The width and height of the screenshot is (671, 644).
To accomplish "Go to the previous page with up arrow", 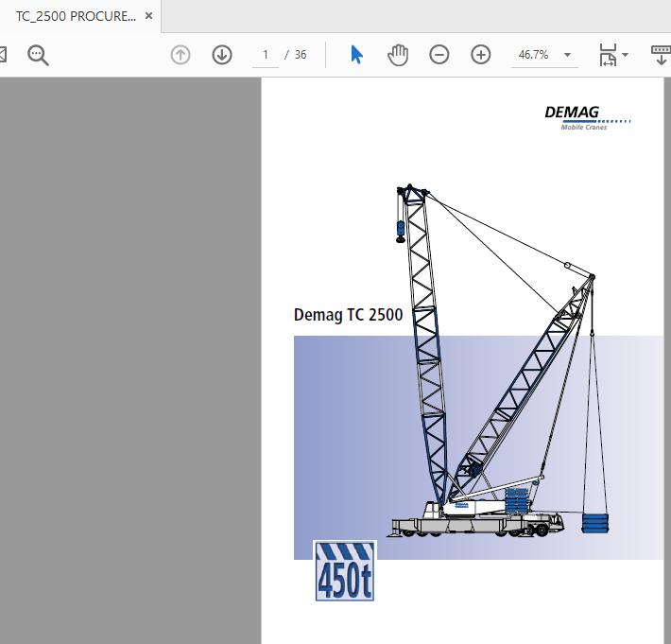I will [x=181, y=55].
